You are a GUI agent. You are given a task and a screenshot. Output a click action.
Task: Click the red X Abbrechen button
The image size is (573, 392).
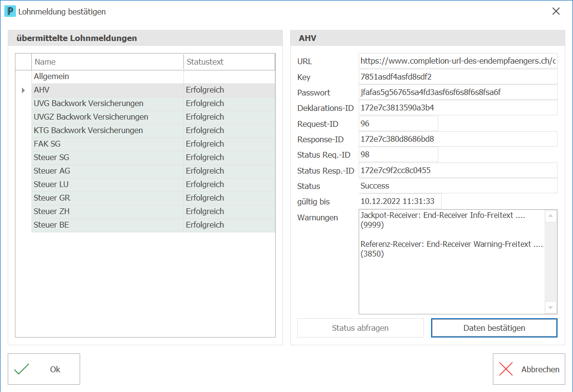click(x=529, y=369)
